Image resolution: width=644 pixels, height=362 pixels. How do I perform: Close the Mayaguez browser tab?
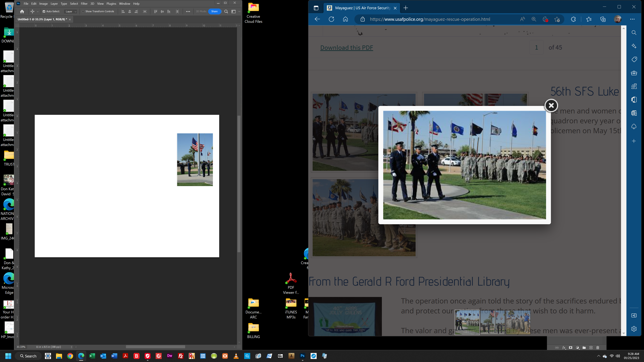pyautogui.click(x=395, y=8)
